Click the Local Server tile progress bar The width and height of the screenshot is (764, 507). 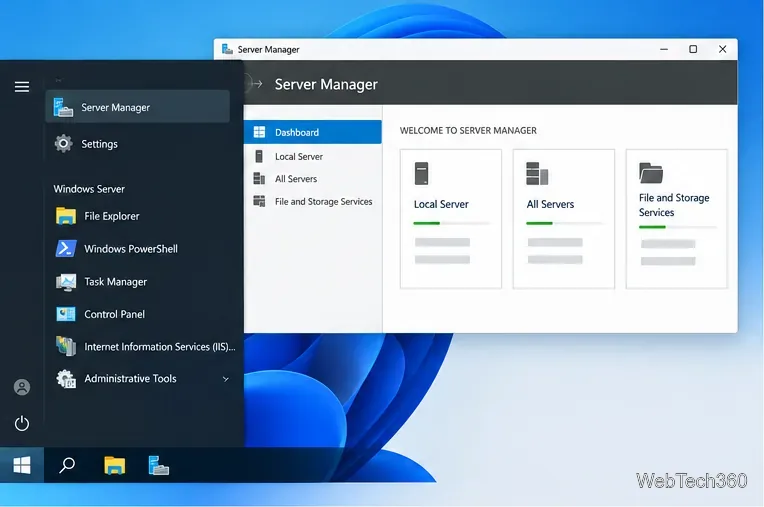click(452, 223)
